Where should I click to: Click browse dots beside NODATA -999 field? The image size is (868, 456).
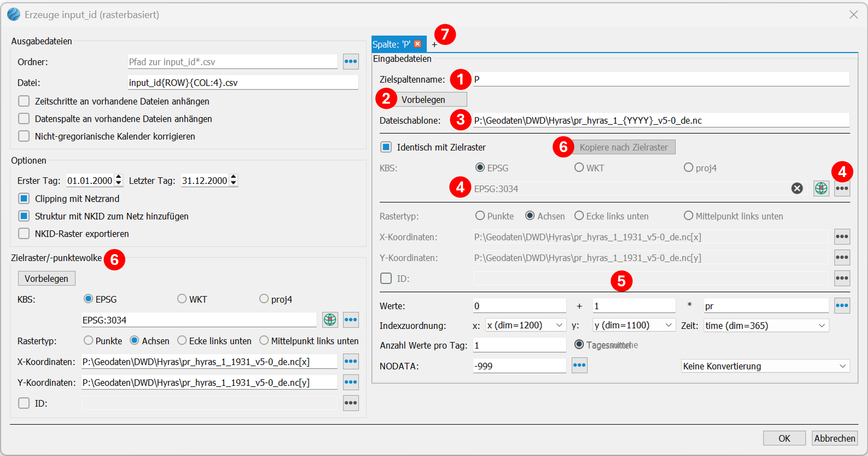pyautogui.click(x=579, y=366)
